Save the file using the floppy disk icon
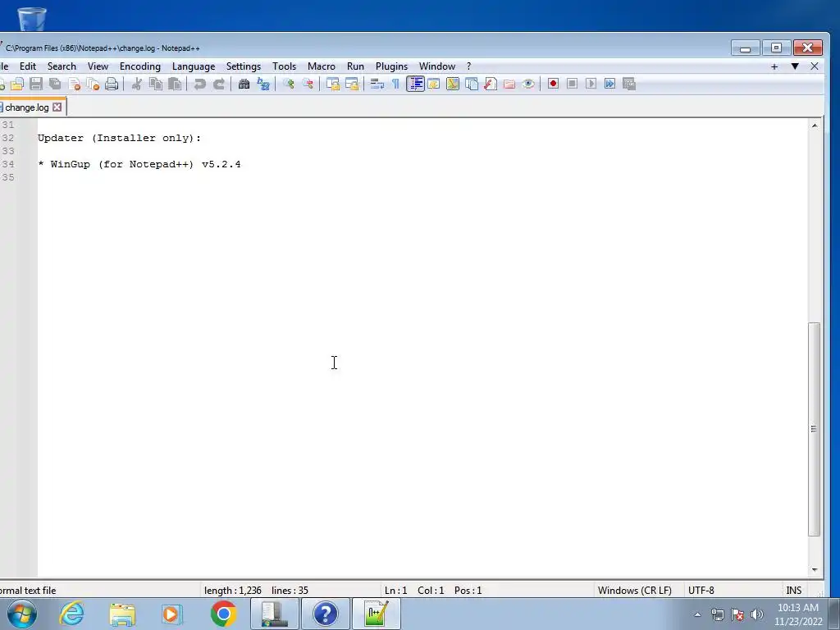This screenshot has width=840, height=630. [x=36, y=84]
